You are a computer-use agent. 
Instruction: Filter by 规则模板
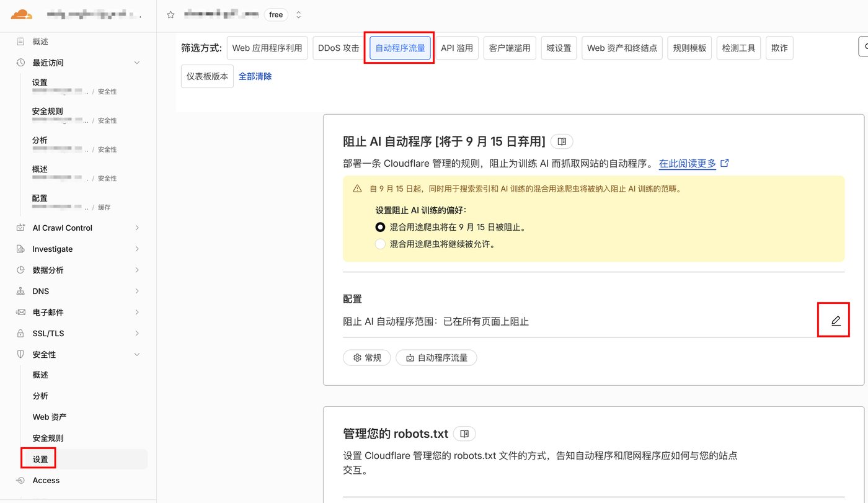689,48
